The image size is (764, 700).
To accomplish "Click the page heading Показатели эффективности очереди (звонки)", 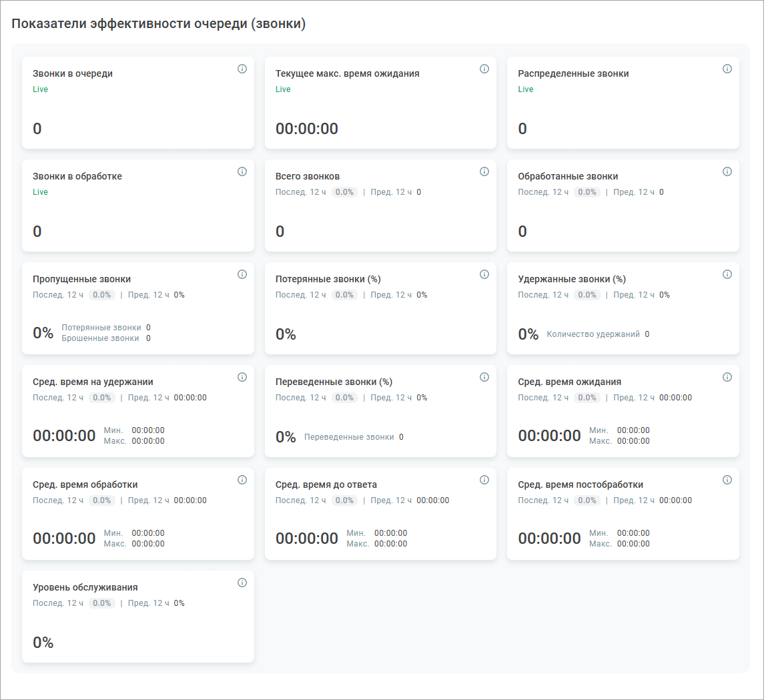I will point(158,24).
